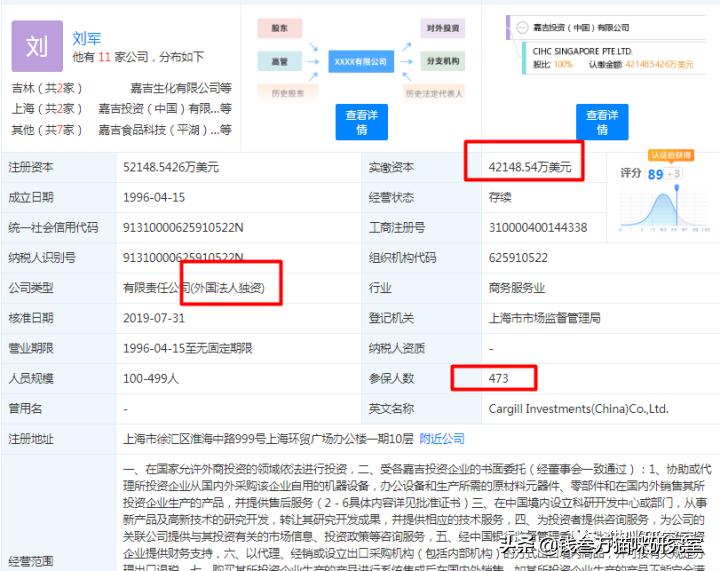Select the 对外投资 box in the diagram

(443, 28)
